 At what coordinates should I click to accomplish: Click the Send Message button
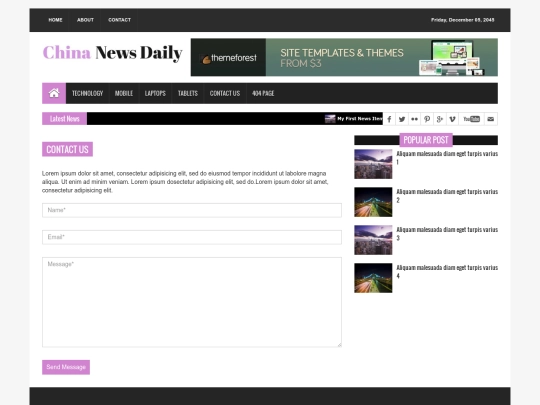click(x=66, y=367)
